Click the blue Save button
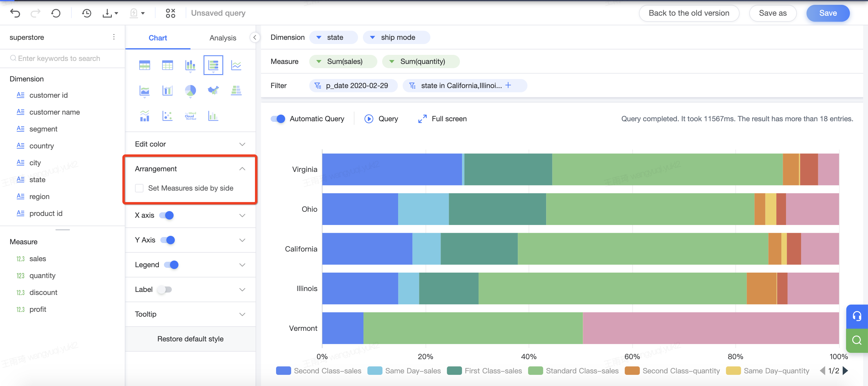Viewport: 868px width, 386px height. coord(828,13)
